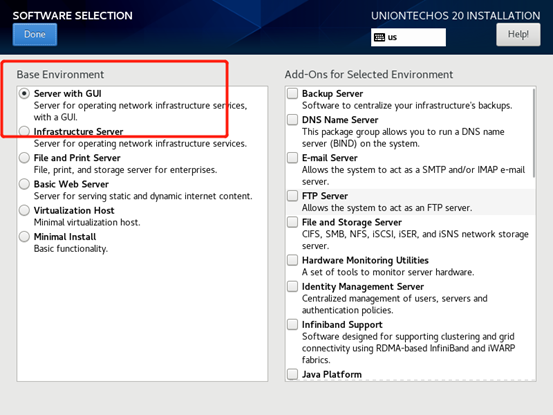Choose the File and Print Server option
The image size is (553, 415).
(24, 158)
